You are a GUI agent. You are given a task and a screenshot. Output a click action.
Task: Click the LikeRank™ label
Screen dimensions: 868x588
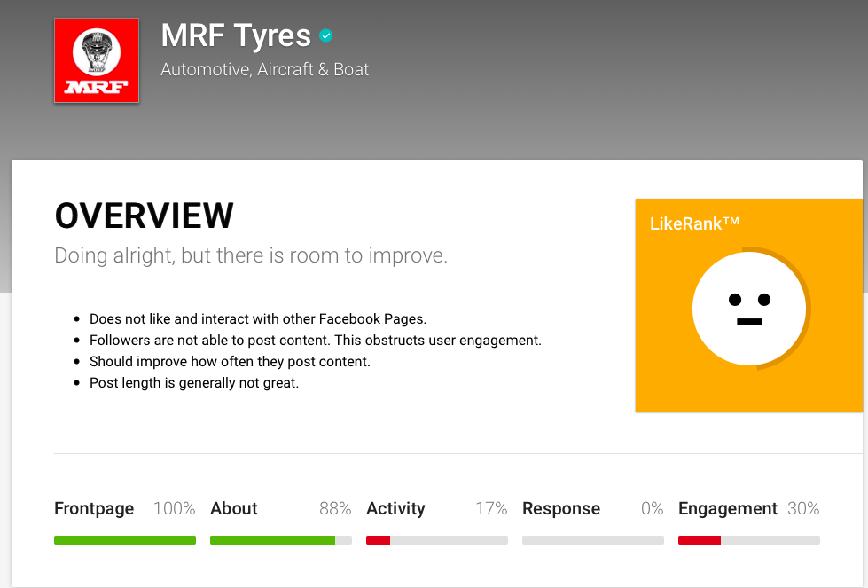coord(694,223)
